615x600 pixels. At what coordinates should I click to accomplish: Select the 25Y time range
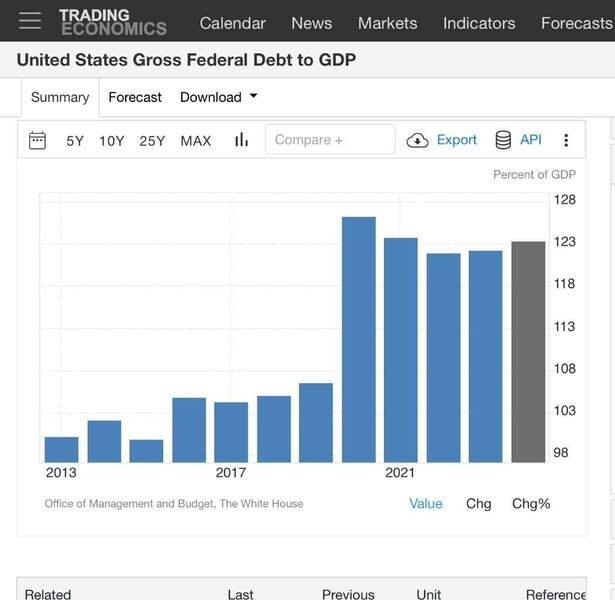[x=152, y=141]
